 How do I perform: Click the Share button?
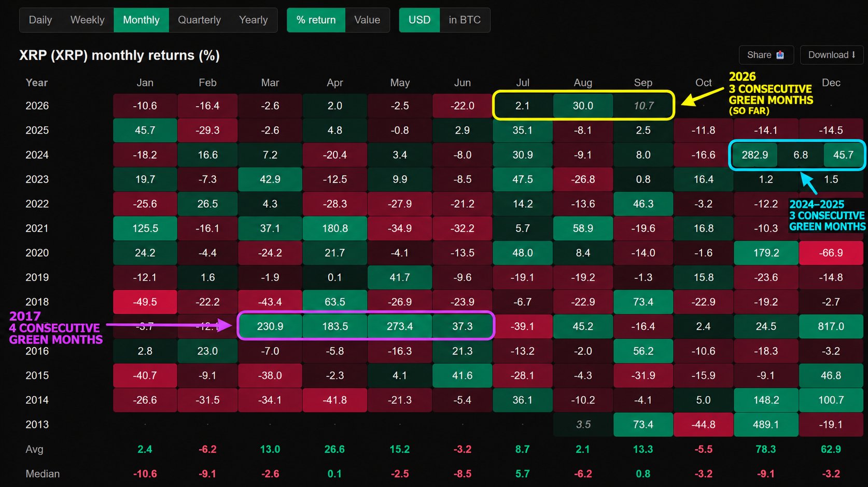coord(766,55)
